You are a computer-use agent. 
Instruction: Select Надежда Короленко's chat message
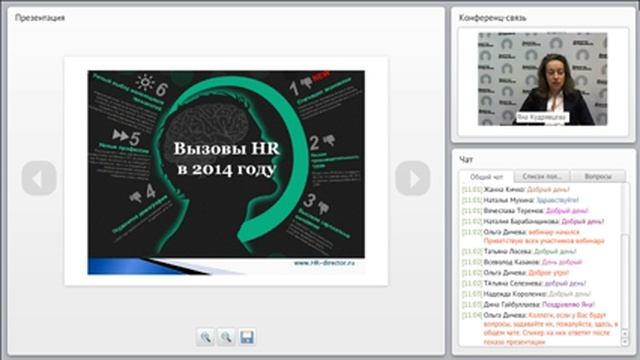527,294
